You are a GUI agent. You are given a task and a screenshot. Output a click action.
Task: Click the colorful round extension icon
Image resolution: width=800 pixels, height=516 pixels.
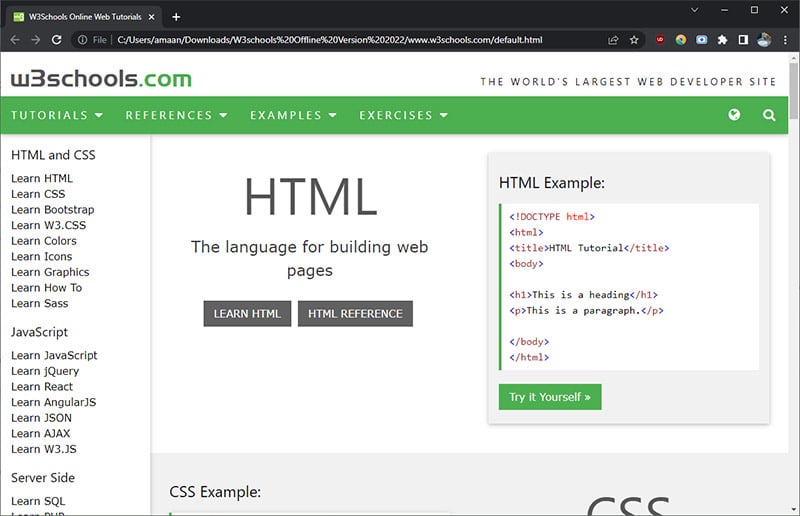(x=681, y=39)
